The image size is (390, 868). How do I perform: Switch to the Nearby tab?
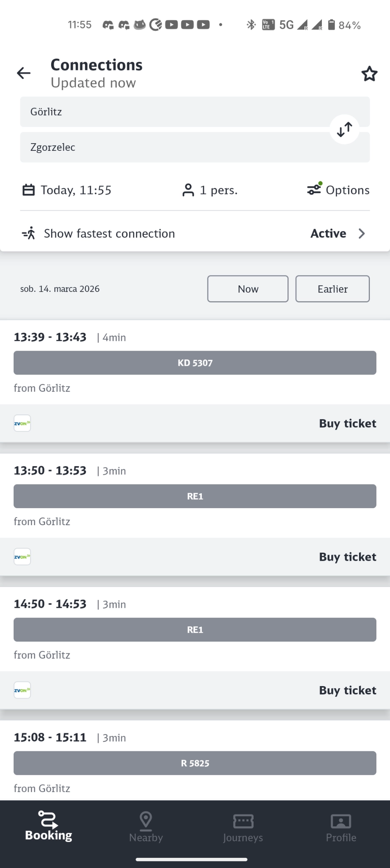click(146, 827)
